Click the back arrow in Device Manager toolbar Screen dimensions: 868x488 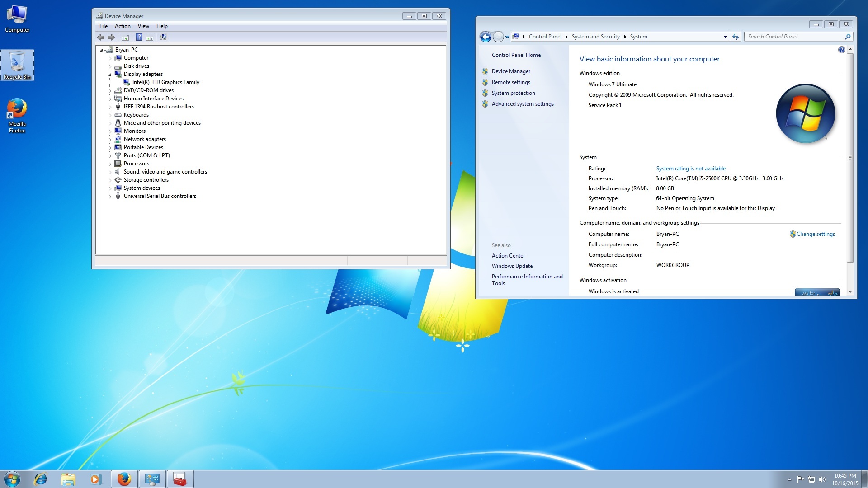[101, 37]
